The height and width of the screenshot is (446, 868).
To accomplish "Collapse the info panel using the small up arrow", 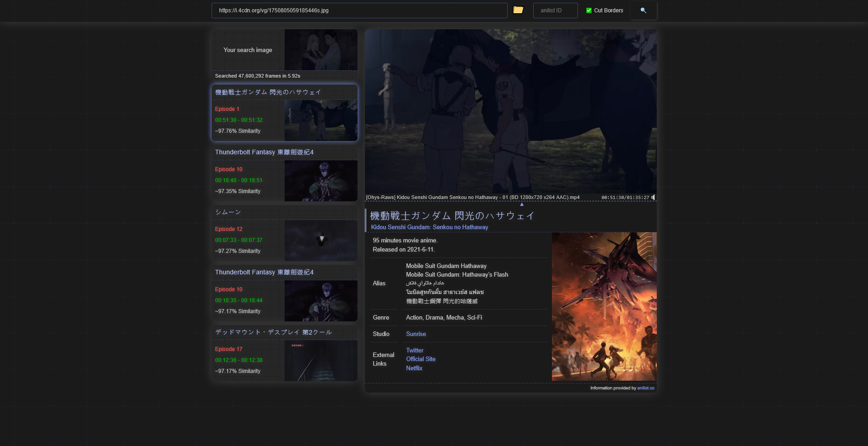I will [522, 204].
